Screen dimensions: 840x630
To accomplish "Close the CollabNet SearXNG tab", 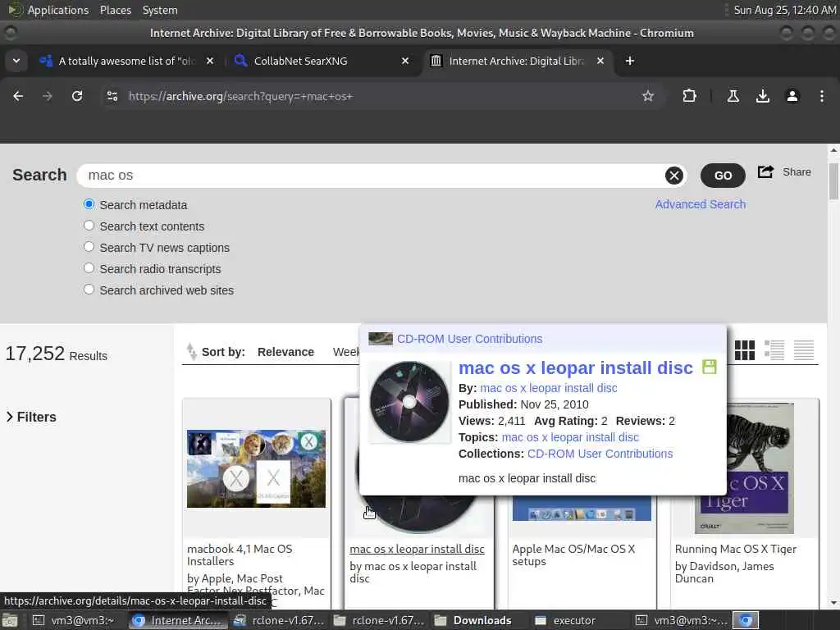I will pos(405,61).
